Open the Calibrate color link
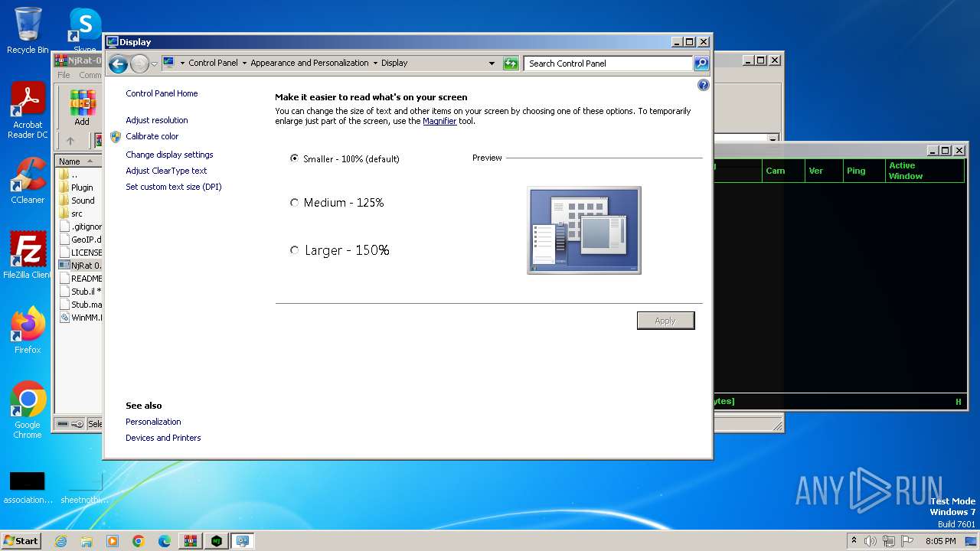980x551 pixels. 152,136
